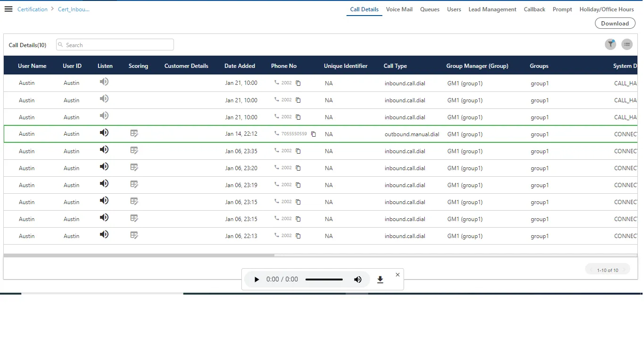Screen dimensions: 644x362
Task: Select the Call Details tab
Action: pyautogui.click(x=364, y=9)
